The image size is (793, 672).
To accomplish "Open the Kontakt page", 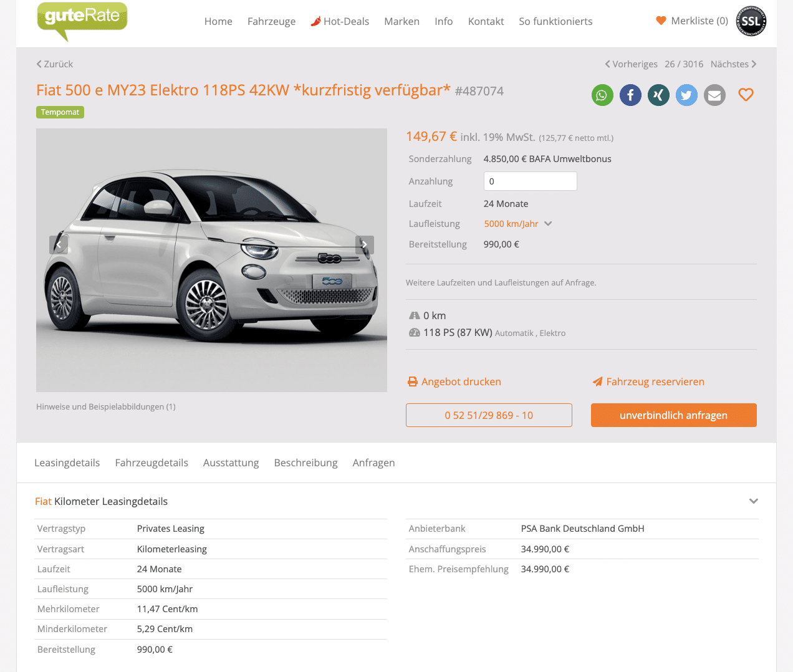I will click(x=486, y=21).
